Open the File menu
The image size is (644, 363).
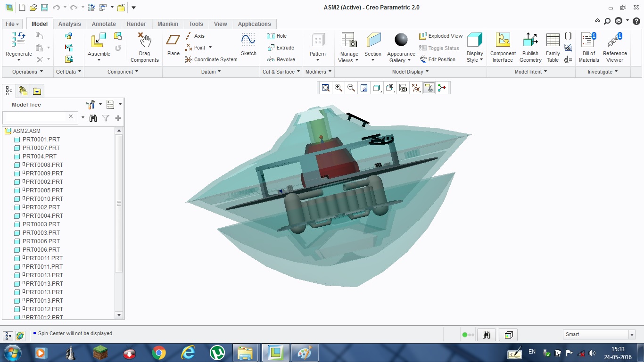pos(12,24)
